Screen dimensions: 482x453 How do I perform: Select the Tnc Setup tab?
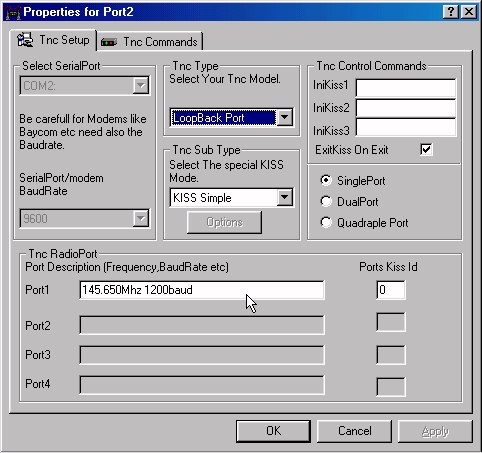(x=53, y=40)
